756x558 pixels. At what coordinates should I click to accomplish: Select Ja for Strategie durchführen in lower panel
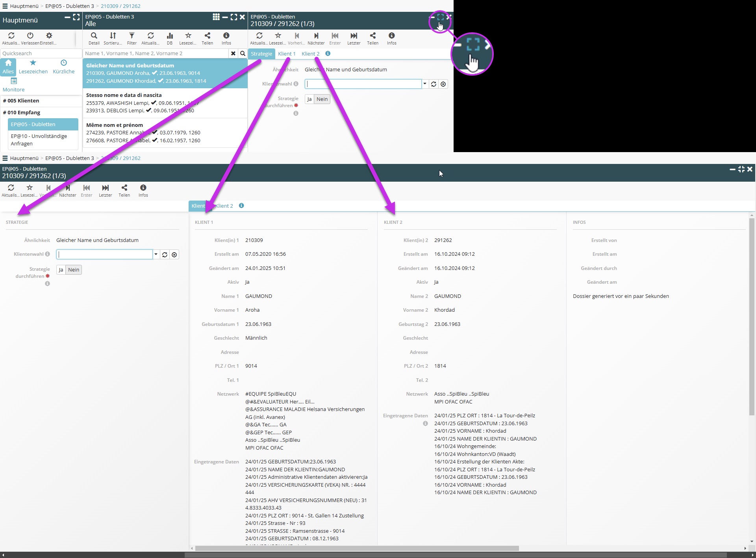click(61, 270)
